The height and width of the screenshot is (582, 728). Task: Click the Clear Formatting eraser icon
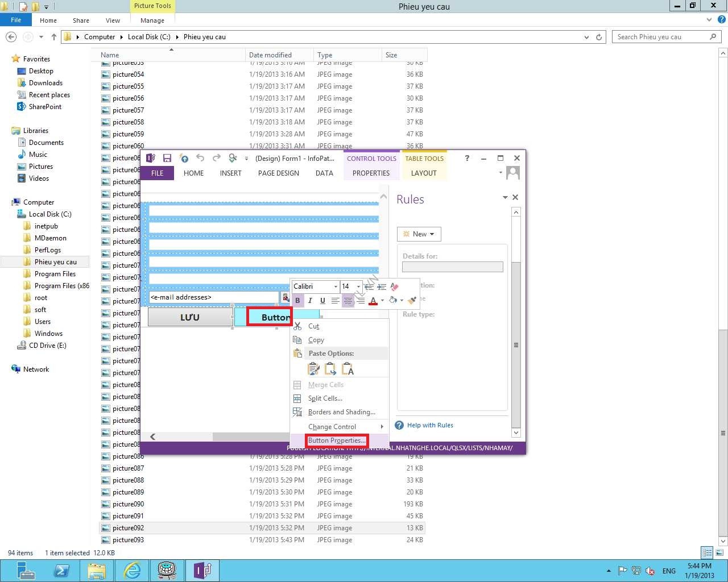(395, 286)
